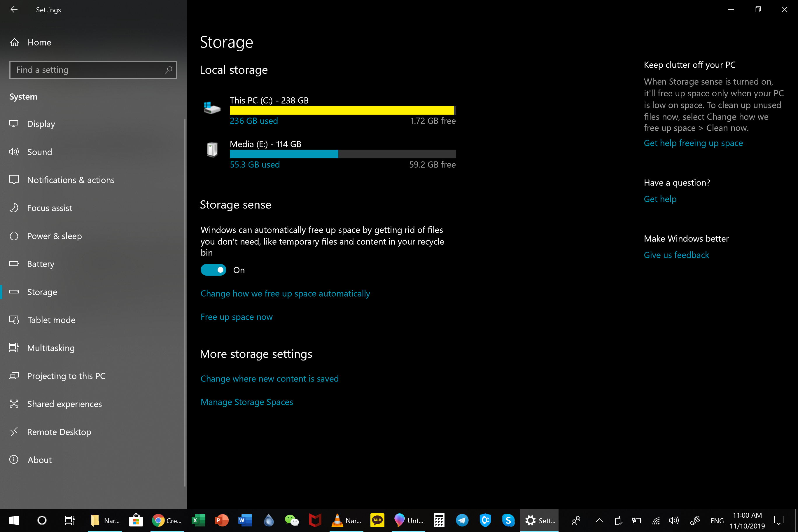Open the This PC (C:) drive icon
The width and height of the screenshot is (798, 532).
(212, 108)
